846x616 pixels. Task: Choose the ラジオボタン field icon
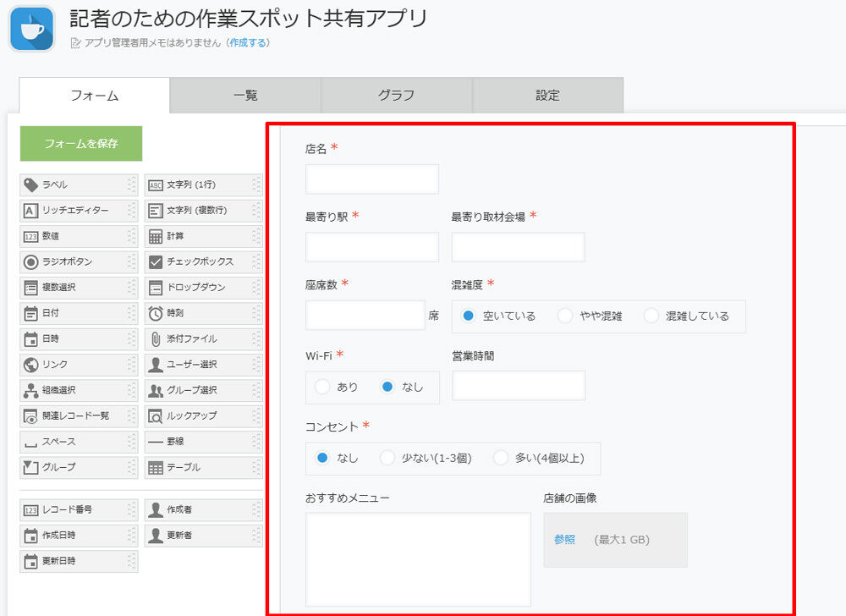tap(30, 262)
